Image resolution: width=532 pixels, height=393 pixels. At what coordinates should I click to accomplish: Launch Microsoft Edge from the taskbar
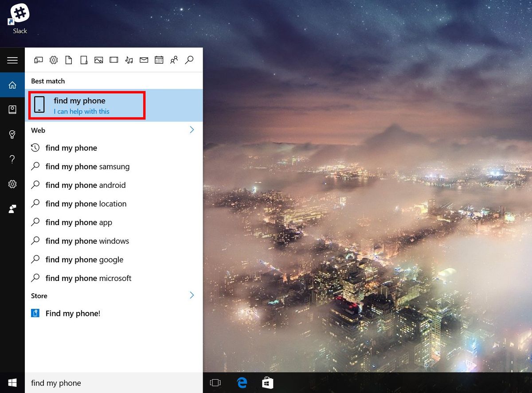point(242,382)
